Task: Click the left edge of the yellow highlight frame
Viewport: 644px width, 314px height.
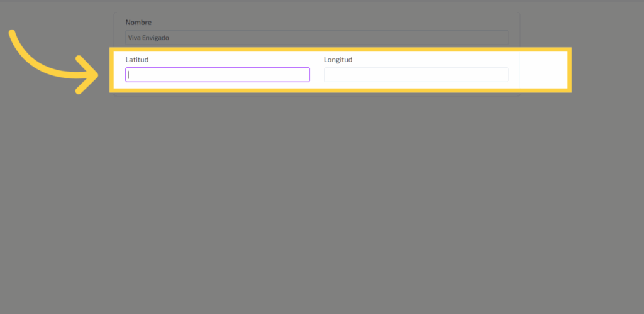Action: coord(112,70)
